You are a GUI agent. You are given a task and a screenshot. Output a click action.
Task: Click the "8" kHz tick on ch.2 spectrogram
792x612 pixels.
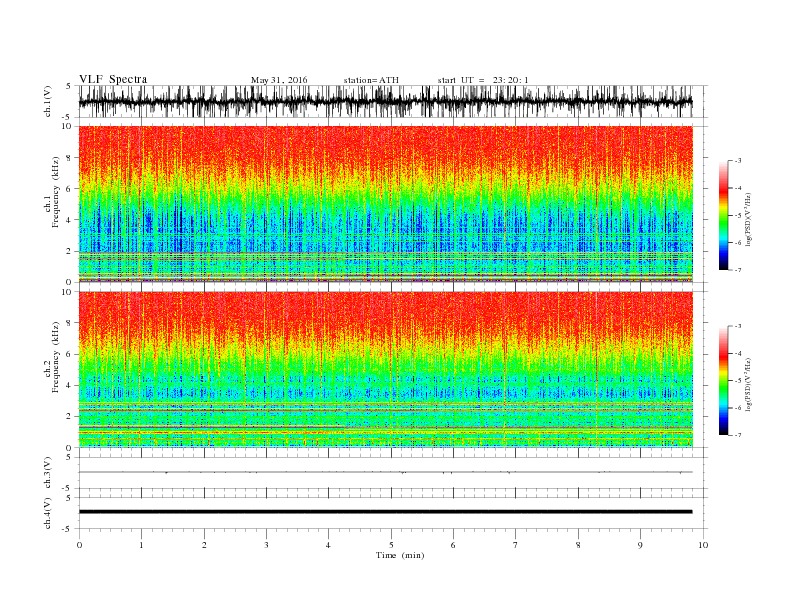pos(70,323)
